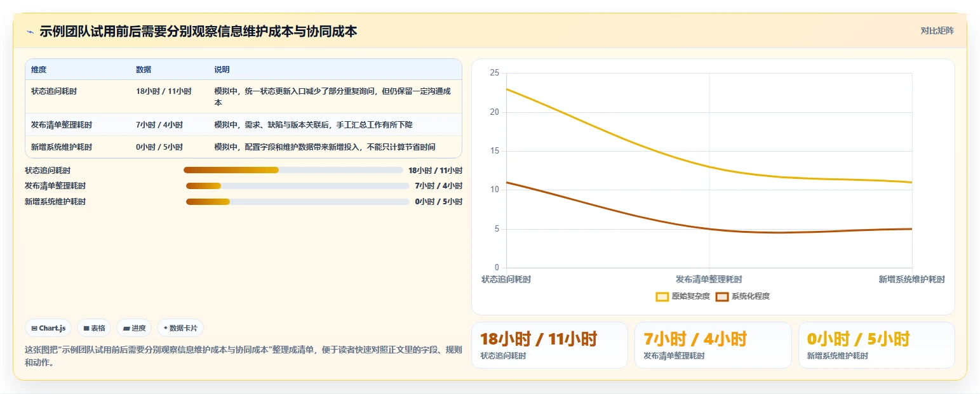Click the y-axis tick label 10
The width and height of the screenshot is (980, 394).
[495, 190]
